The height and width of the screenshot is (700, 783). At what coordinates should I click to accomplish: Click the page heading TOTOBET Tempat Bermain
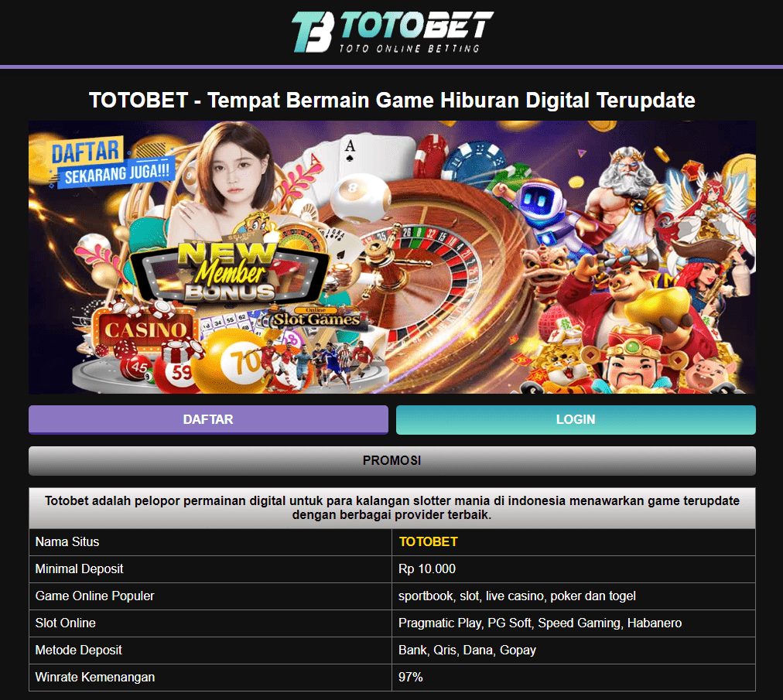pos(392,100)
